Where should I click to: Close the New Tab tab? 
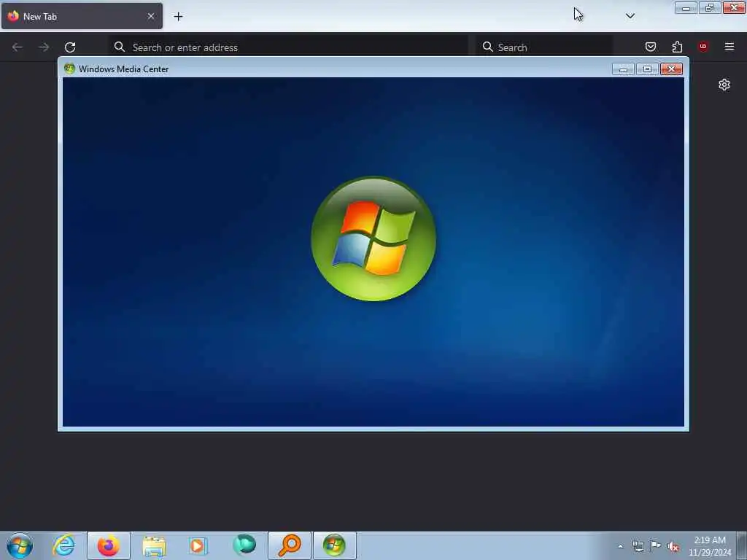click(x=150, y=16)
